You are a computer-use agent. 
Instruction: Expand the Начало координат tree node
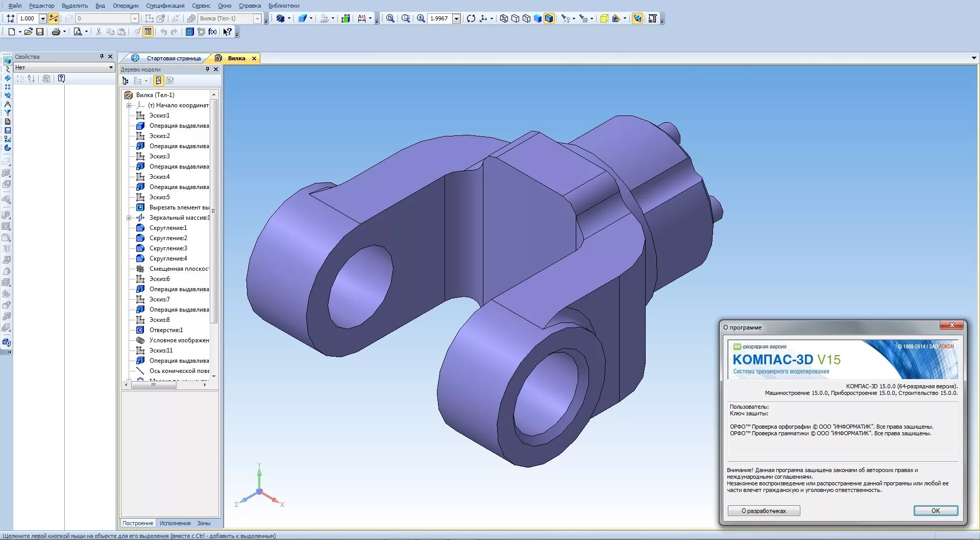click(x=129, y=105)
